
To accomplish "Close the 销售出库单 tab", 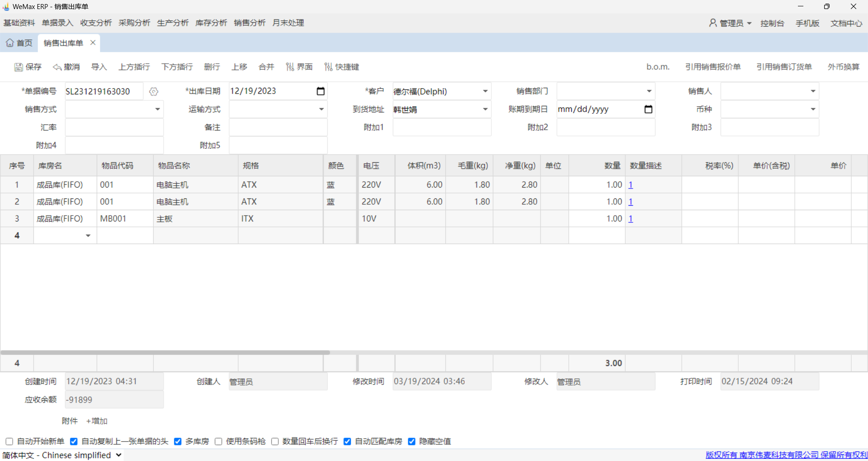I will pos(93,42).
